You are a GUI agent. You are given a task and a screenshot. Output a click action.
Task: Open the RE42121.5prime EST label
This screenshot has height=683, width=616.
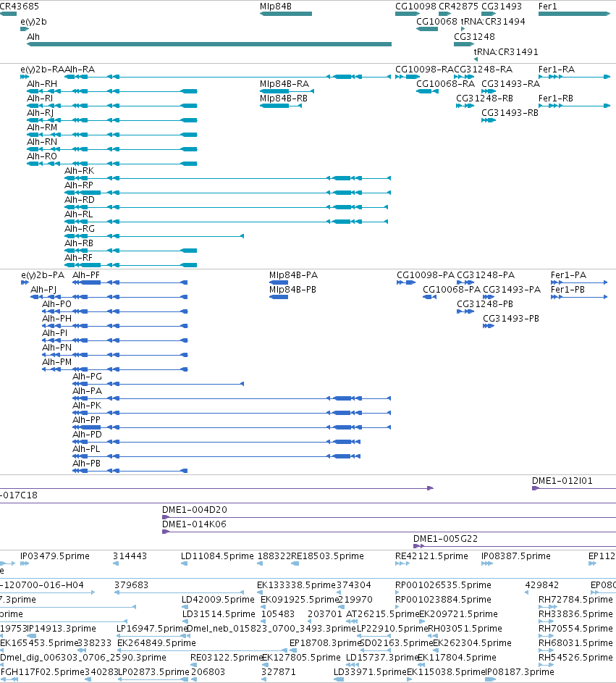tap(431, 556)
